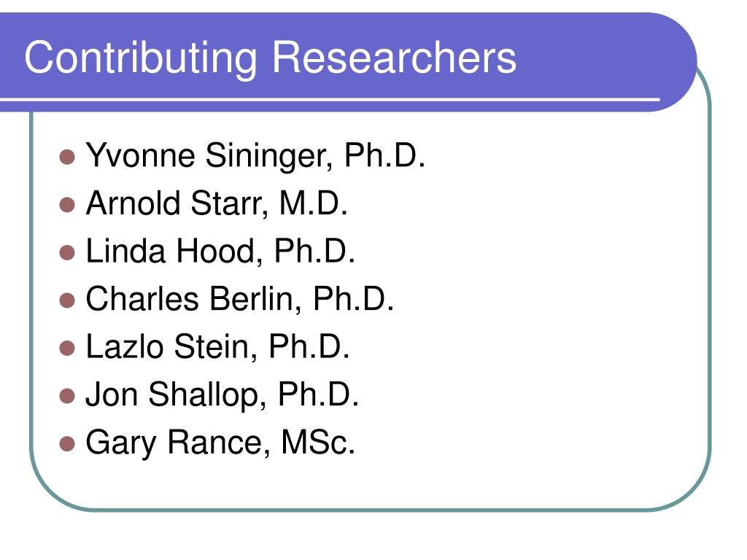Screen dimensions: 747x560
Task: Click the bullet beside Charles Berlin
Action: (67, 300)
